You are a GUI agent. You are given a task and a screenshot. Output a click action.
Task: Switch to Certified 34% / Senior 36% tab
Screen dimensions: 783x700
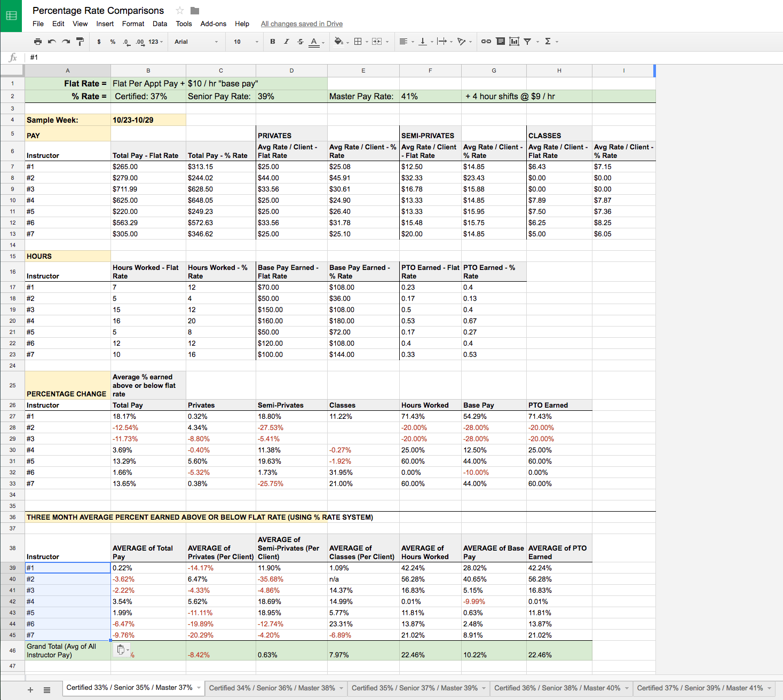[x=272, y=688]
